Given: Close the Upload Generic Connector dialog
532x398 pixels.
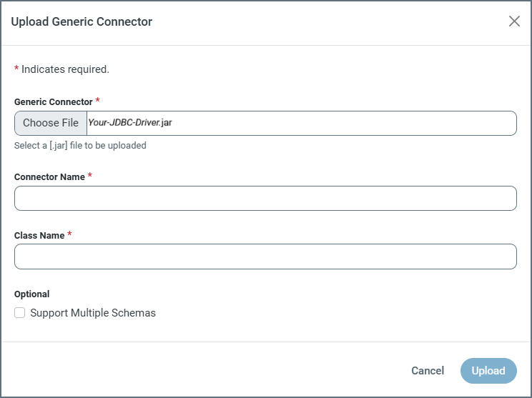Looking at the screenshot, I should [514, 21].
